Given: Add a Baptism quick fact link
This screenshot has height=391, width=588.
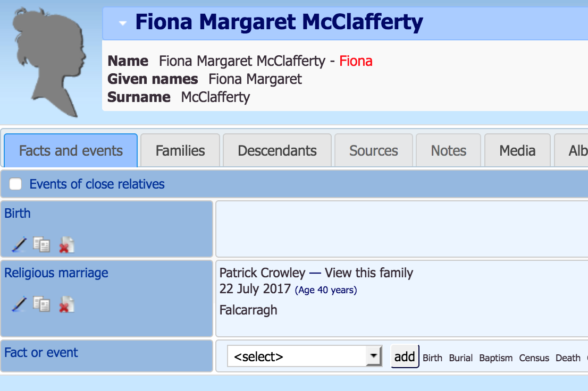Looking at the screenshot, I should point(495,358).
